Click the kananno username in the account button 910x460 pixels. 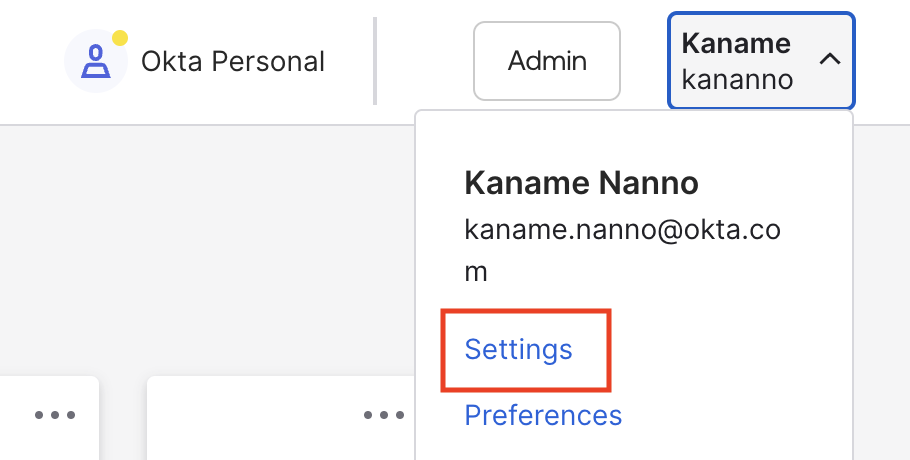click(737, 79)
